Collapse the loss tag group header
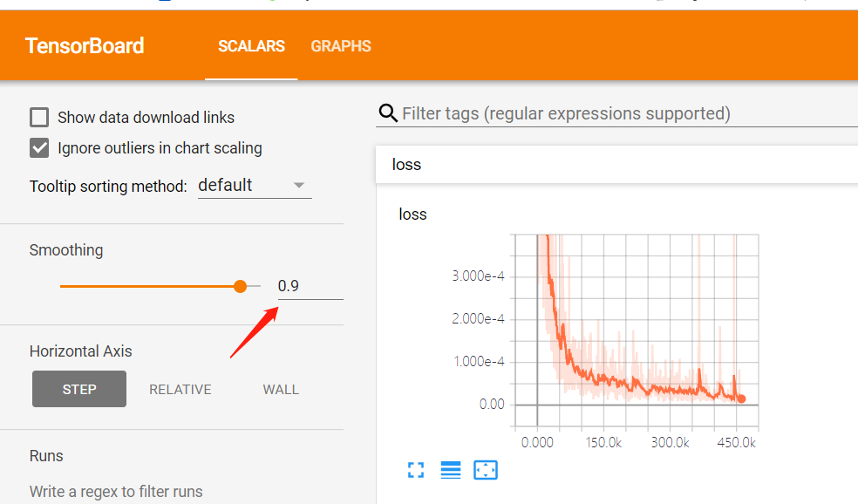 click(406, 164)
